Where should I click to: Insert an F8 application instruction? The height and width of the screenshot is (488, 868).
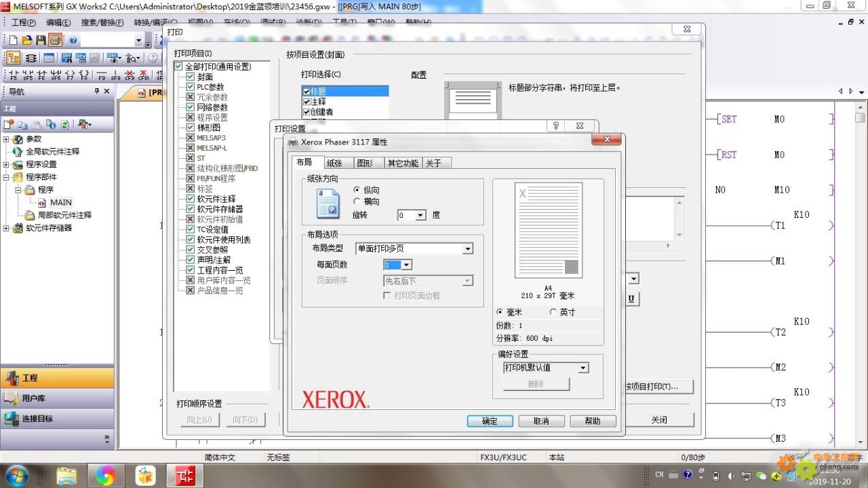83,75
